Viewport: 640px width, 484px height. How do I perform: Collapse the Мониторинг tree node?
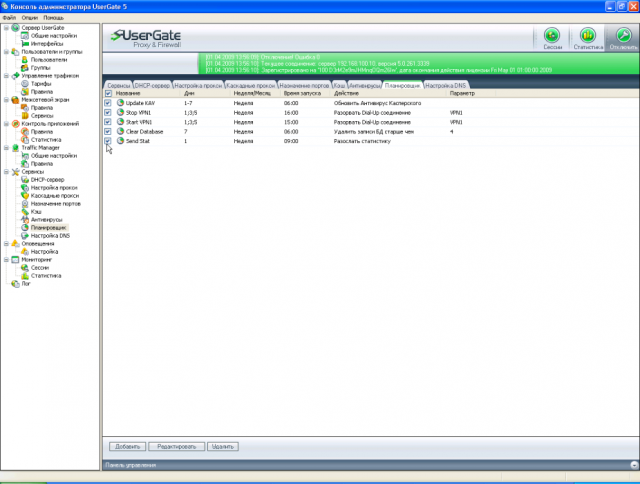(x=7, y=260)
